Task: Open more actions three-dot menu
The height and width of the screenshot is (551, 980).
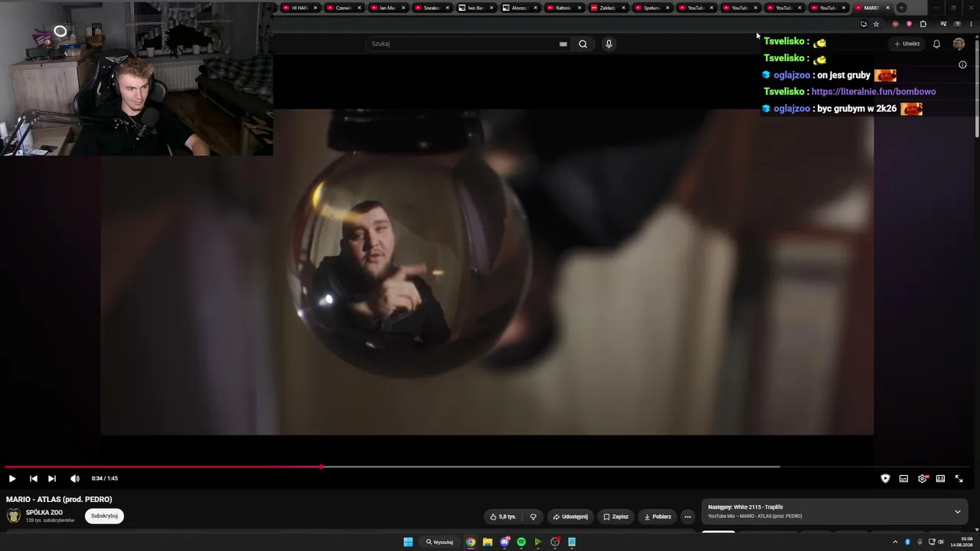Action: pos(688,517)
